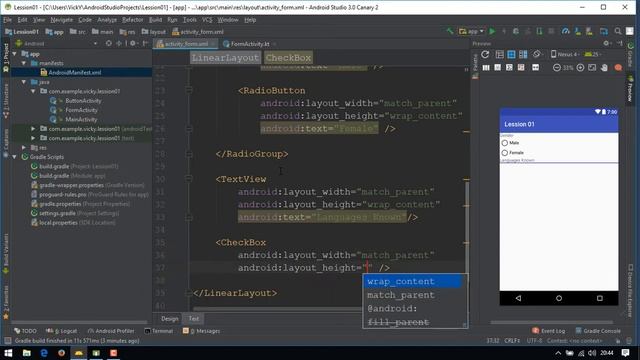Switch to the Text tab
The height and width of the screenshot is (360, 640).
point(193,319)
